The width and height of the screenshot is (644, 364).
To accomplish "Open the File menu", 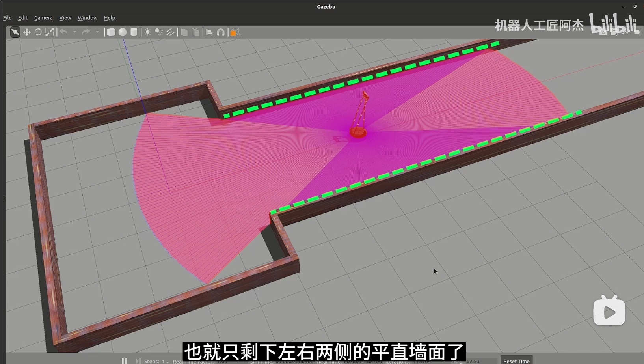I will (7, 18).
